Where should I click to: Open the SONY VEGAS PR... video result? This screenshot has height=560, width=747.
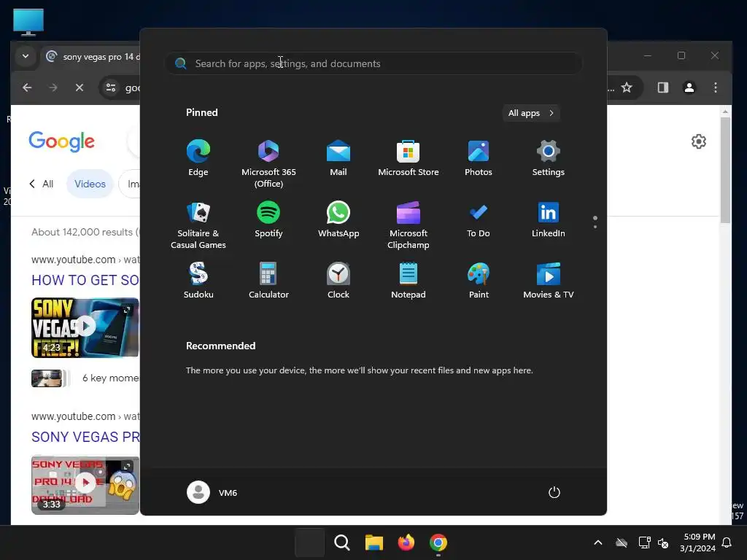coord(85,437)
